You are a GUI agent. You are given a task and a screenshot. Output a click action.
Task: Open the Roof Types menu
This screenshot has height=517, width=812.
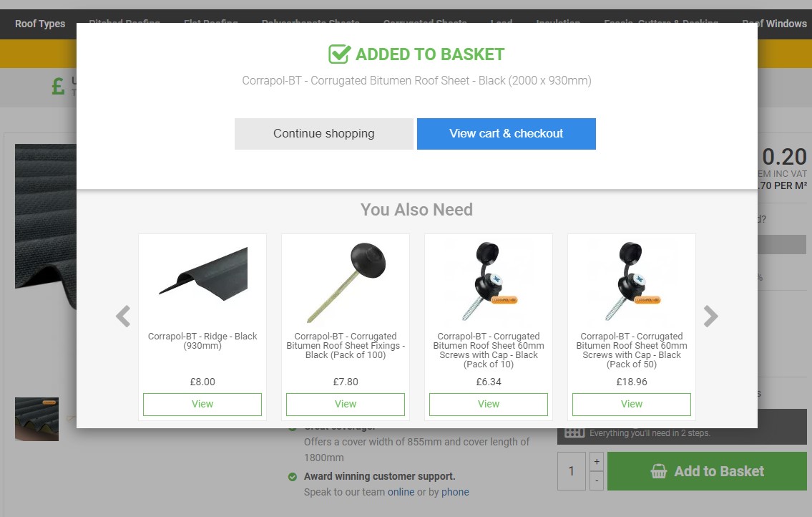[40, 24]
